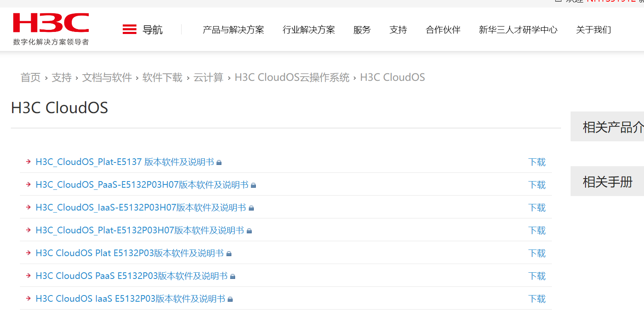The width and height of the screenshot is (644, 327).
Task: Open 行业解决方案 menu
Action: tap(309, 30)
